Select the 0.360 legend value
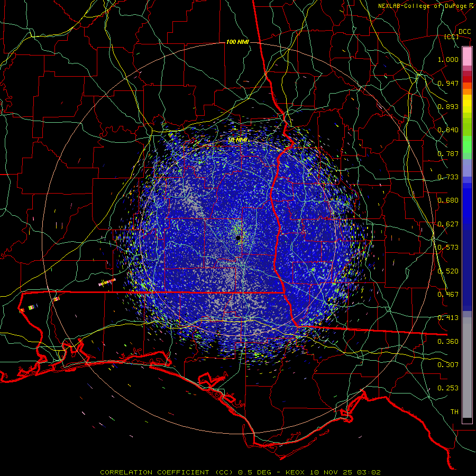Screen dimensions: 476x476 click(x=448, y=342)
